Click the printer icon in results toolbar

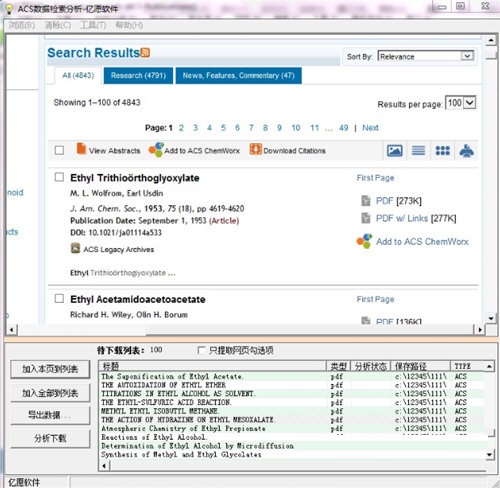(466, 151)
